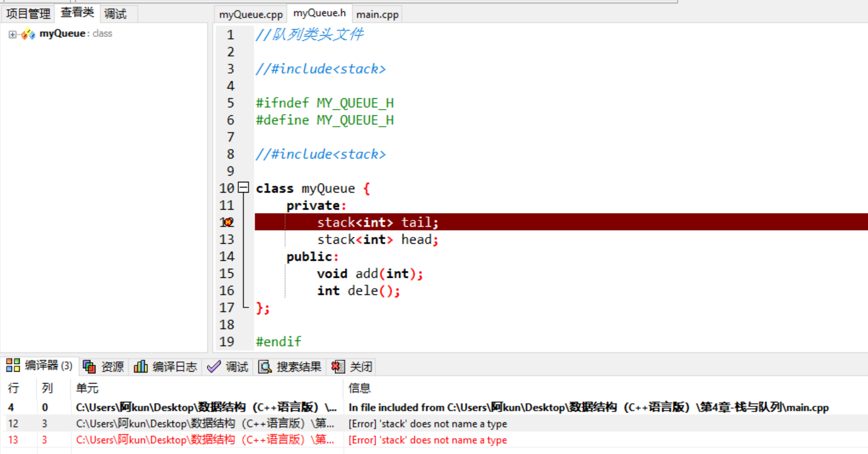868x454 pixels.
Task: Click the 搜索结果 magnifier icon
Action: (265, 366)
